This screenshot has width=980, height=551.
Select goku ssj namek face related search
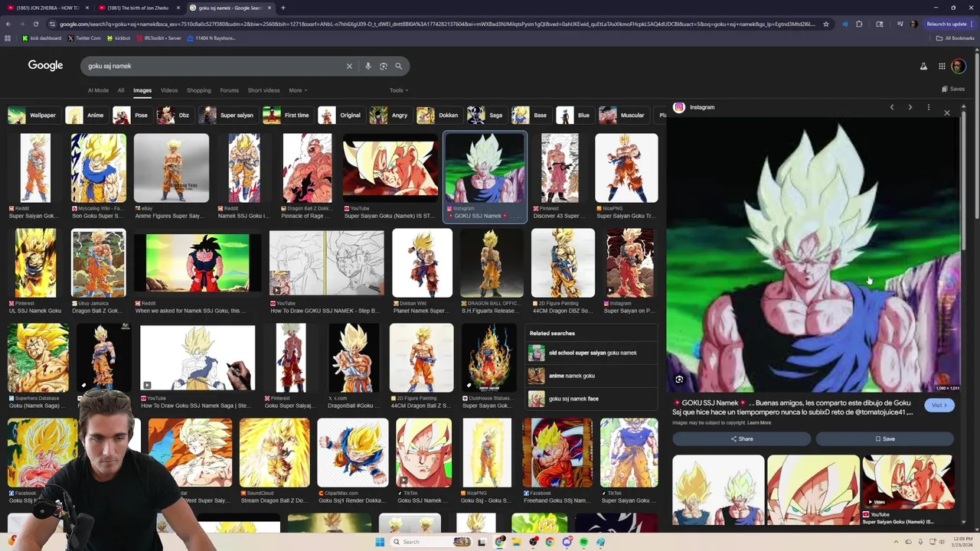[592, 399]
